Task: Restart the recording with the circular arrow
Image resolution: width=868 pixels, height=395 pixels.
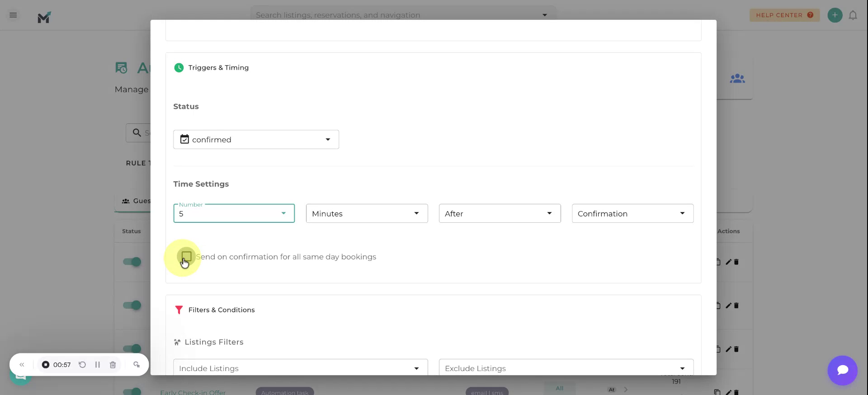Action: tap(82, 365)
